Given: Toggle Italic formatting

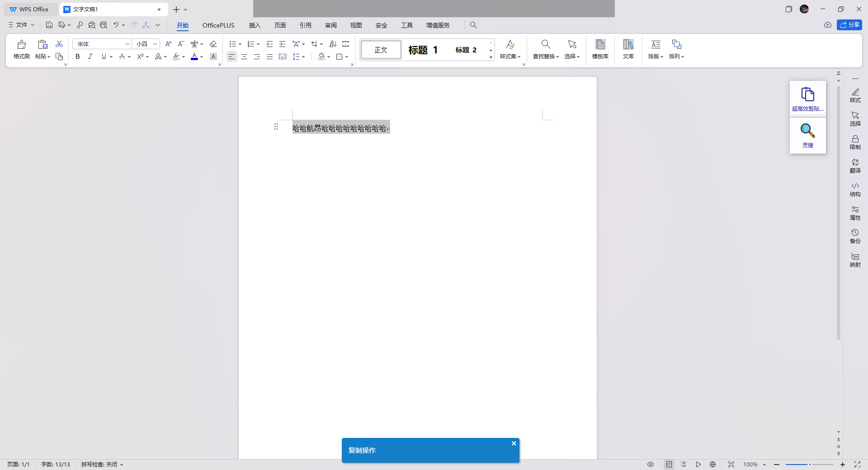Looking at the screenshot, I should click(90, 56).
